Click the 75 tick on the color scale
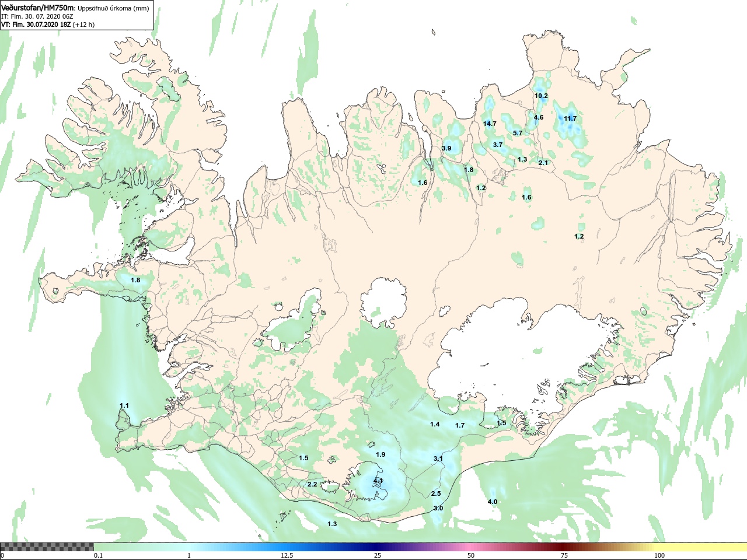747x560 pixels. click(x=564, y=555)
